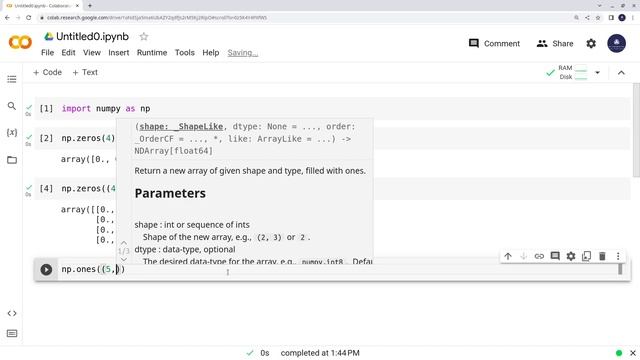The height and width of the screenshot is (360, 640).
Task: Click the Saving... status link
Action: coord(242,53)
